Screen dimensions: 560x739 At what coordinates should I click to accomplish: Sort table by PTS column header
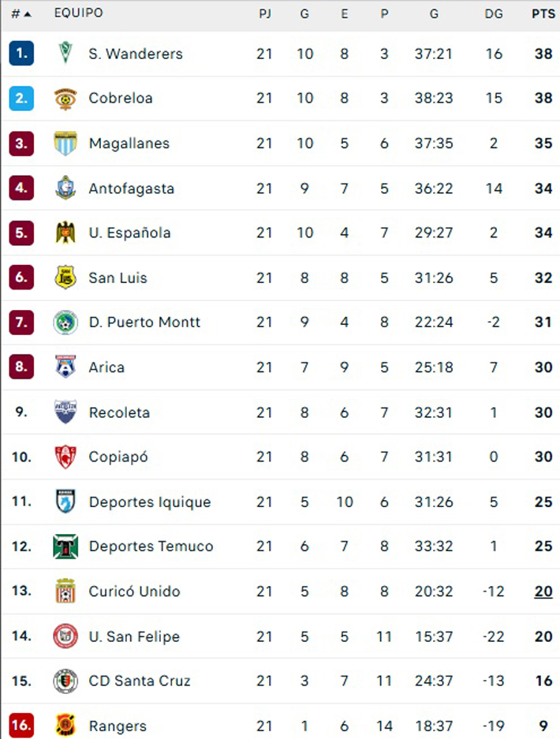[543, 13]
